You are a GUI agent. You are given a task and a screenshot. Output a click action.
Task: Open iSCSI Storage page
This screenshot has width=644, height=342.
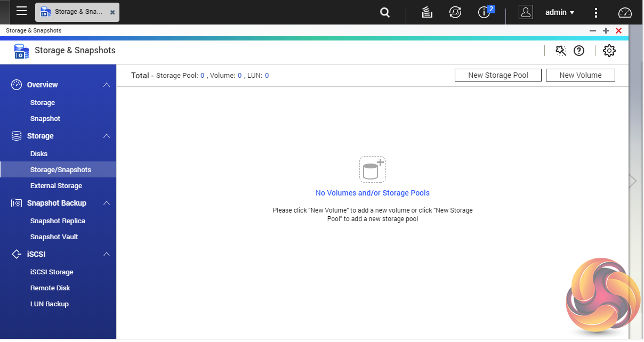[52, 272]
